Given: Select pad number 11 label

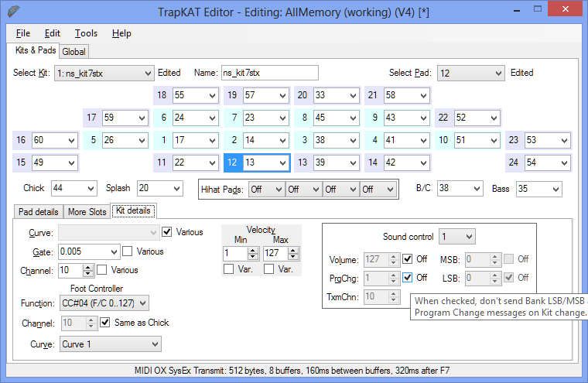Looking at the screenshot, I should pyautogui.click(x=162, y=162).
